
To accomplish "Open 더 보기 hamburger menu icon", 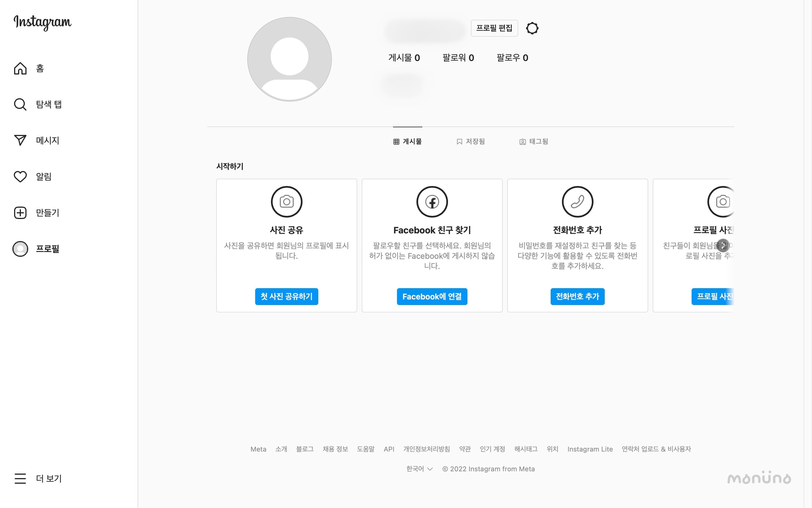I will [x=20, y=478].
